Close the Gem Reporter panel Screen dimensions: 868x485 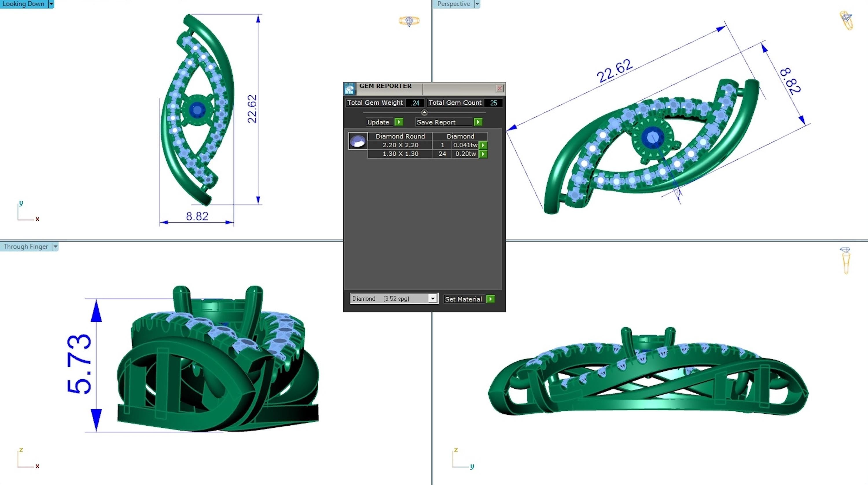(499, 88)
